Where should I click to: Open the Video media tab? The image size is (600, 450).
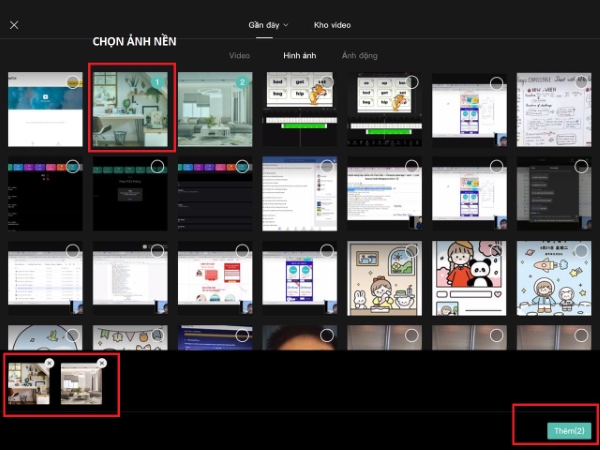[239, 56]
